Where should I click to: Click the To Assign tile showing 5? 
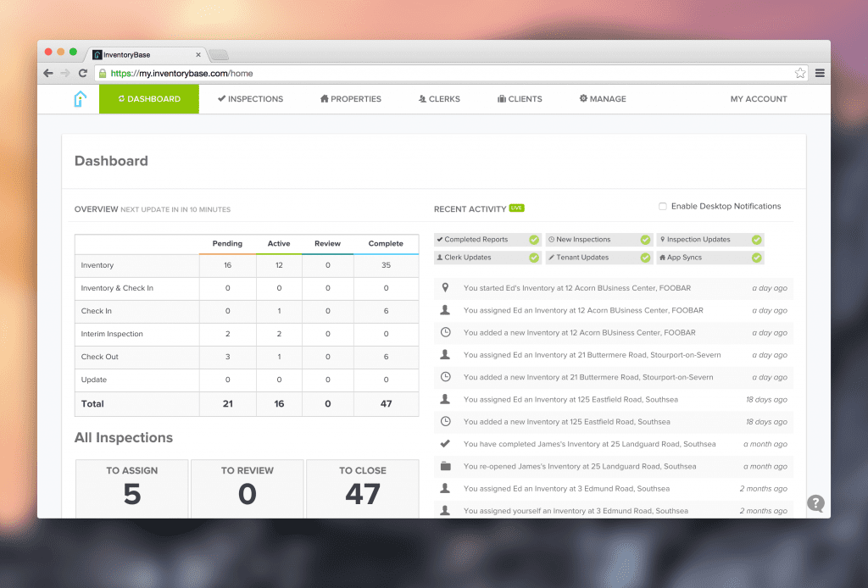point(132,487)
